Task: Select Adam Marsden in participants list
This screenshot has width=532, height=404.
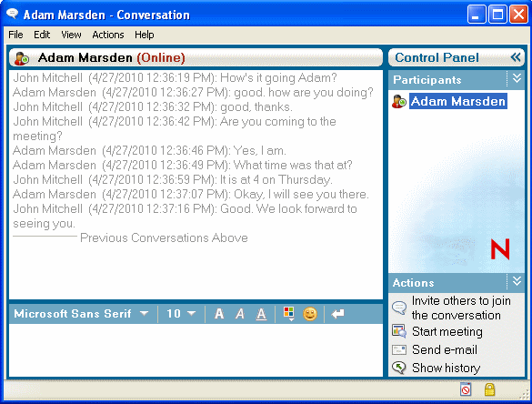Action: 458,101
